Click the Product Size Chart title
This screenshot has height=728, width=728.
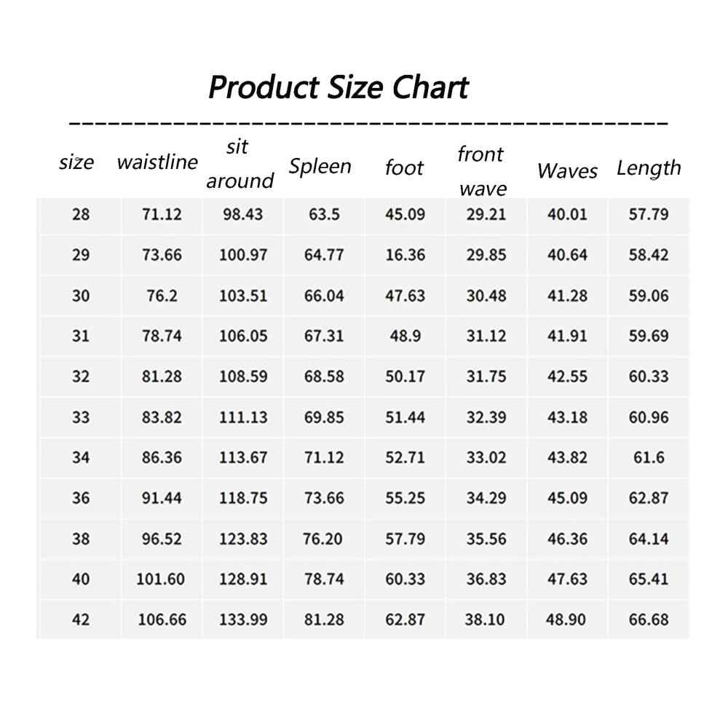tap(339, 87)
